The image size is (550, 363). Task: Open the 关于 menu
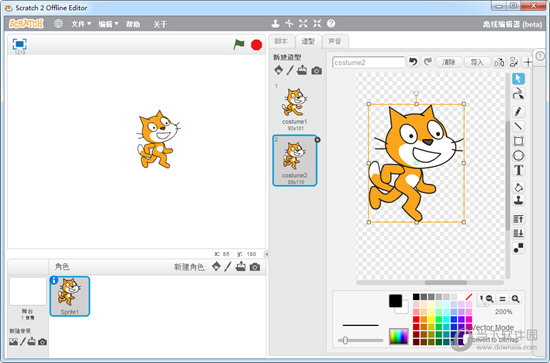160,24
